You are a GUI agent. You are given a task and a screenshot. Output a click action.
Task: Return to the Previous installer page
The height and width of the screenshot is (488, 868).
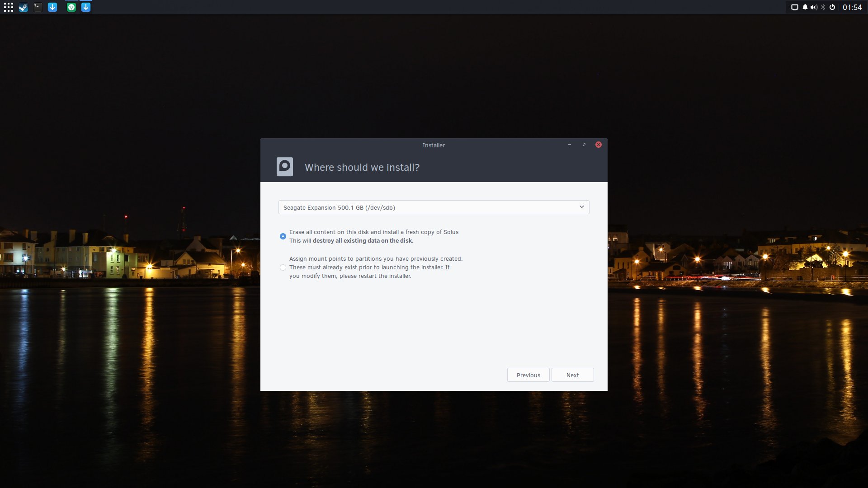(x=528, y=375)
